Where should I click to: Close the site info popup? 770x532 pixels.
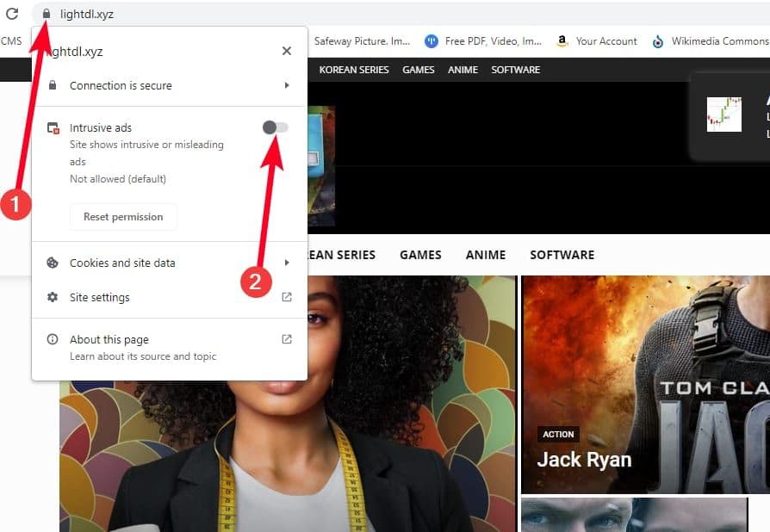point(287,51)
